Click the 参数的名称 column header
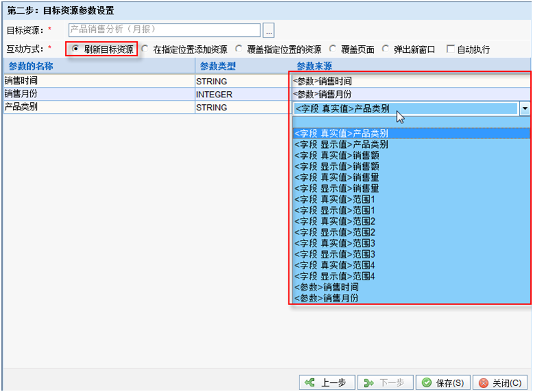This screenshot has width=533, height=392. coord(99,66)
